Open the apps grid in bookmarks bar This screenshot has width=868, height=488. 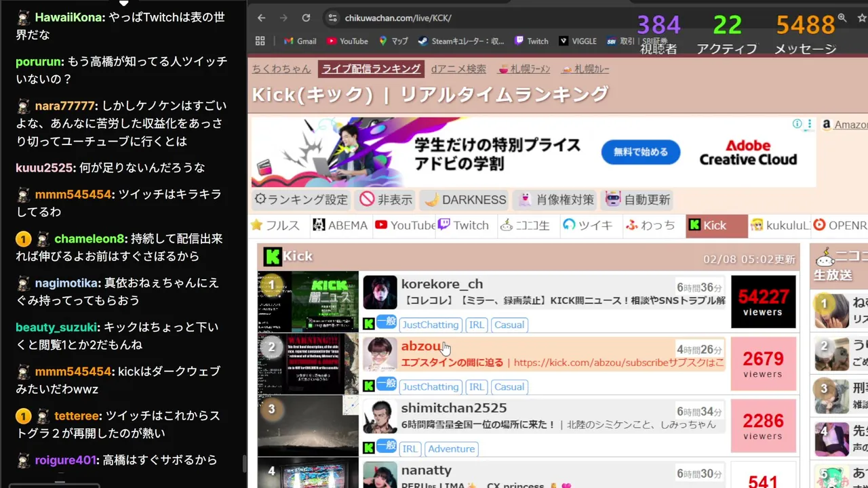pyautogui.click(x=260, y=41)
